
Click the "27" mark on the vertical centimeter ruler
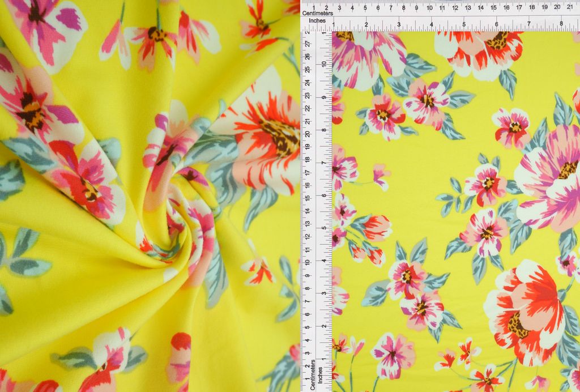click(306, 44)
